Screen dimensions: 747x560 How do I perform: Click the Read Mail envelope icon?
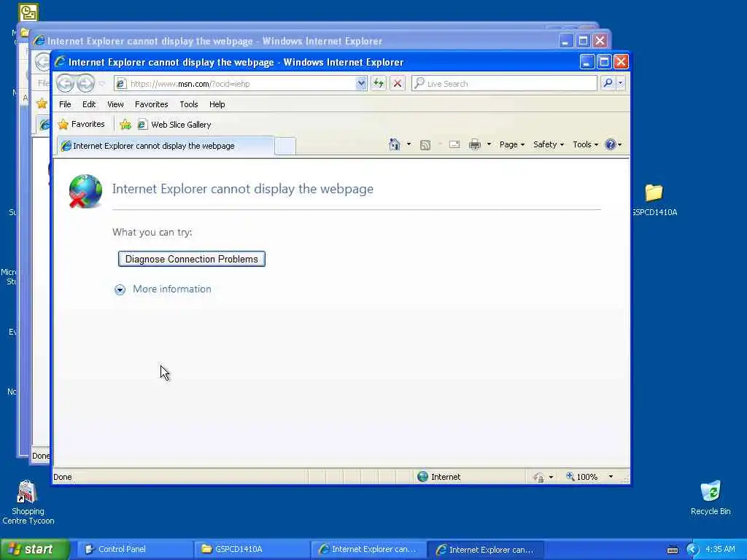coord(454,144)
